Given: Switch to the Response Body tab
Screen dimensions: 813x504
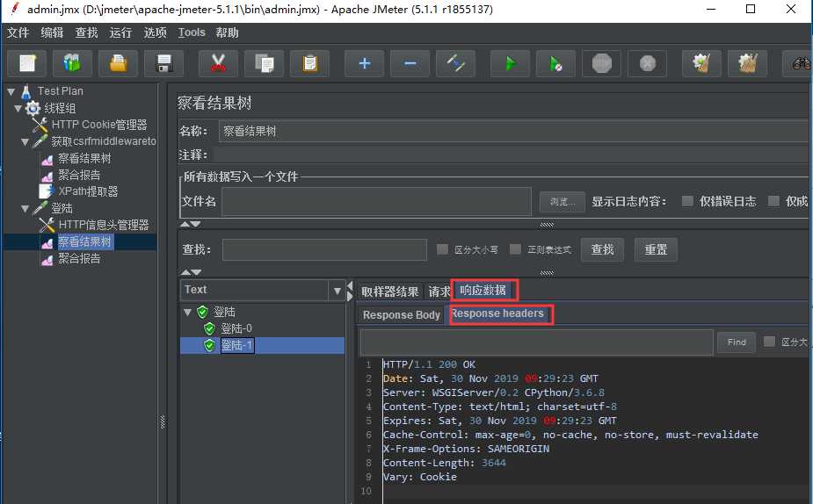Looking at the screenshot, I should pos(402,315).
